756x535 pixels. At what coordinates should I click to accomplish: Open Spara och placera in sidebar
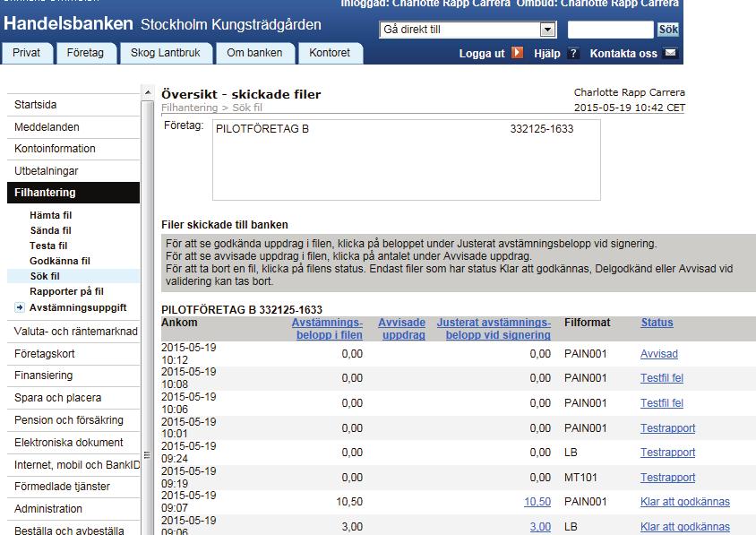(73, 398)
